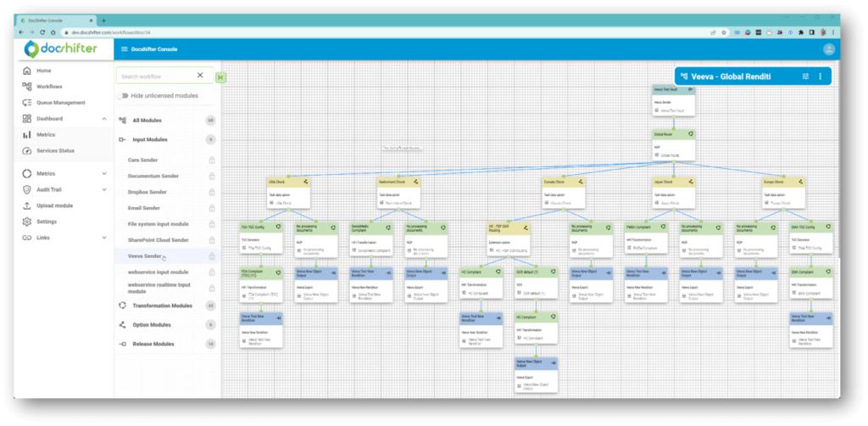Collapse the Input Modules category

(x=149, y=140)
